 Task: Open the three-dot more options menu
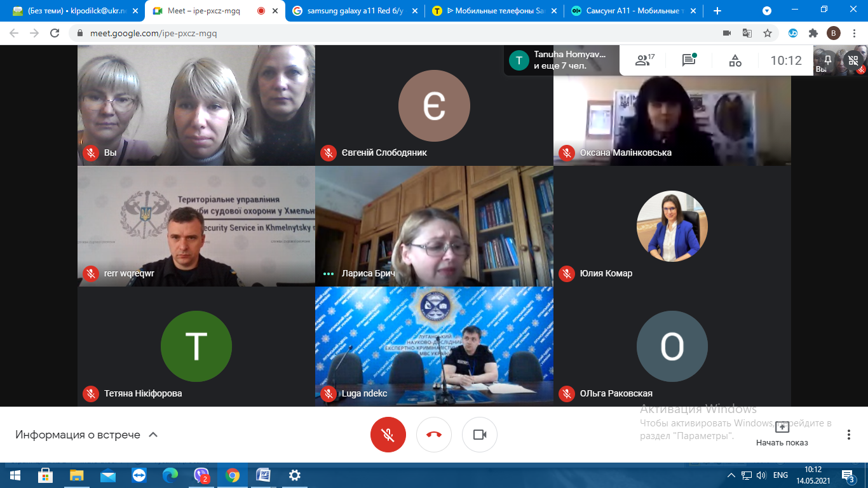click(x=848, y=435)
